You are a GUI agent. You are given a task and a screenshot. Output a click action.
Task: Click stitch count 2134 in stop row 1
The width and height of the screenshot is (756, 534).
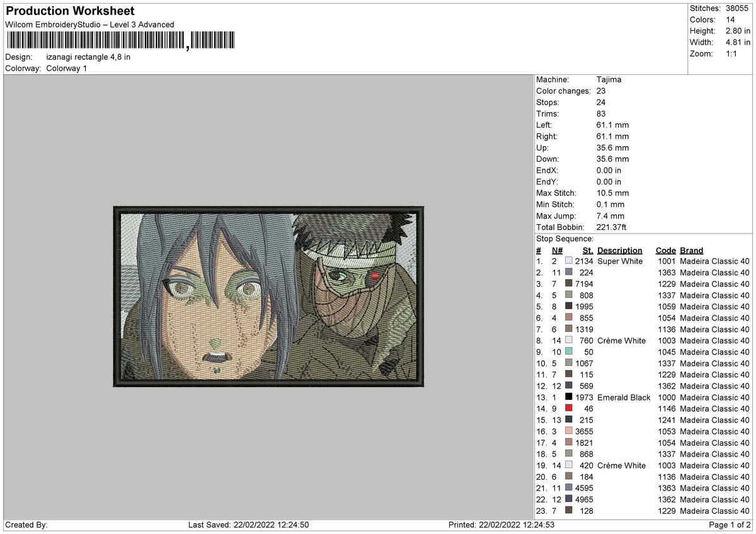(x=584, y=261)
